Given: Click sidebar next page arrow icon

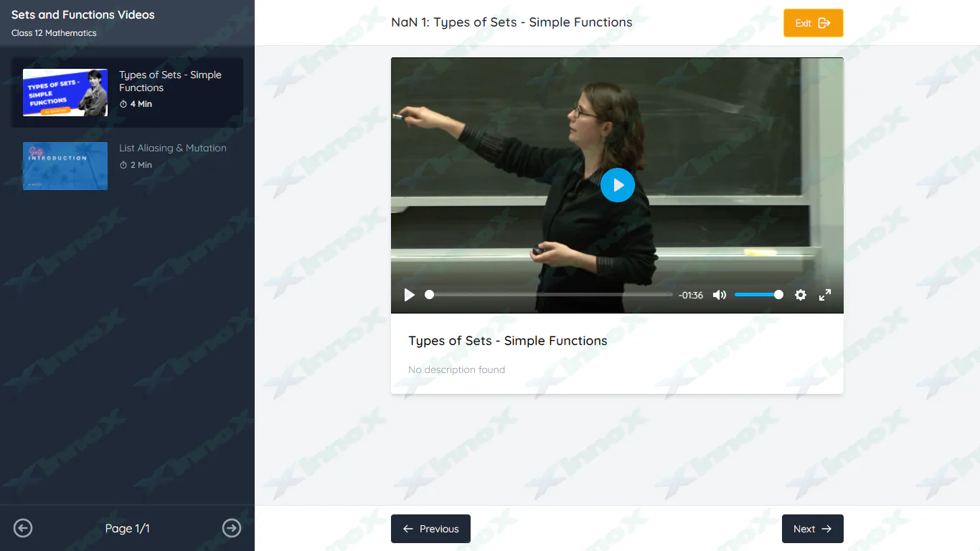Looking at the screenshot, I should [x=232, y=528].
